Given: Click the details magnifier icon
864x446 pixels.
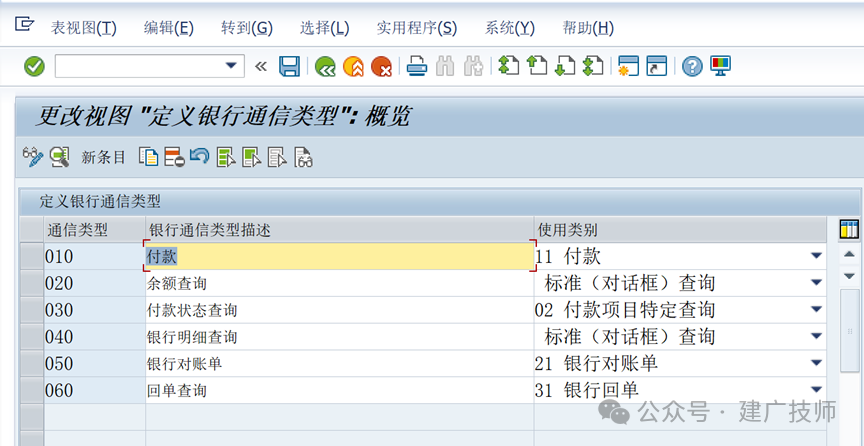Looking at the screenshot, I should click(60, 158).
